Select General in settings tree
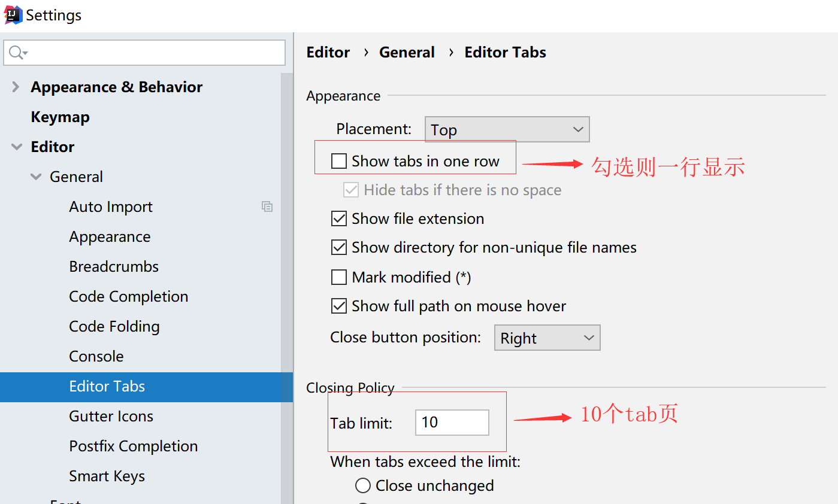 [76, 177]
